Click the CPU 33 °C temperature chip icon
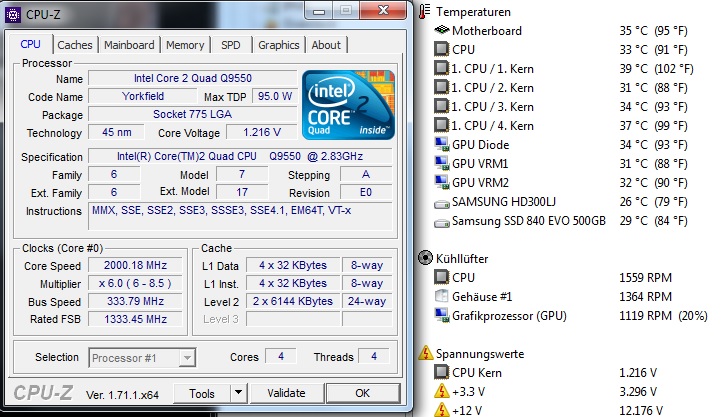 [x=441, y=49]
